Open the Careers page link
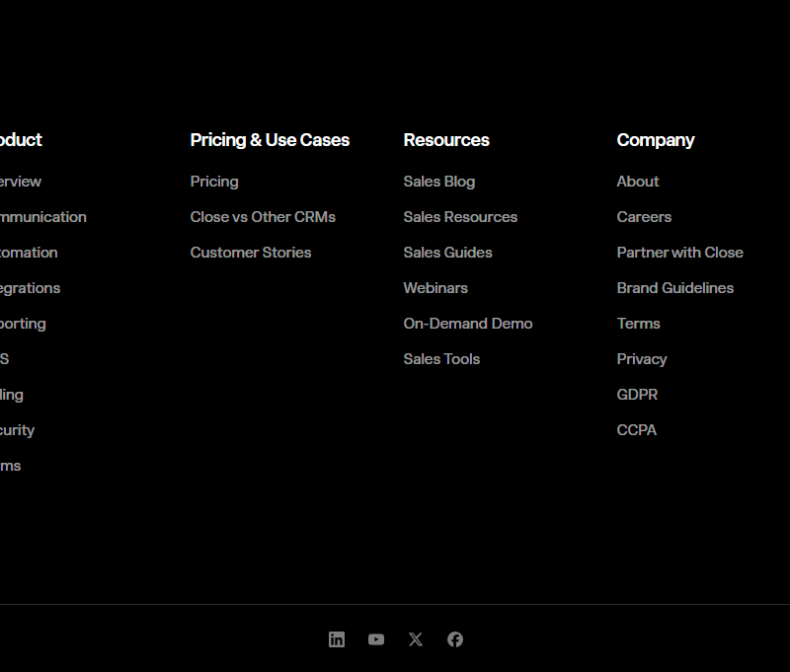The width and height of the screenshot is (790, 672). point(644,217)
